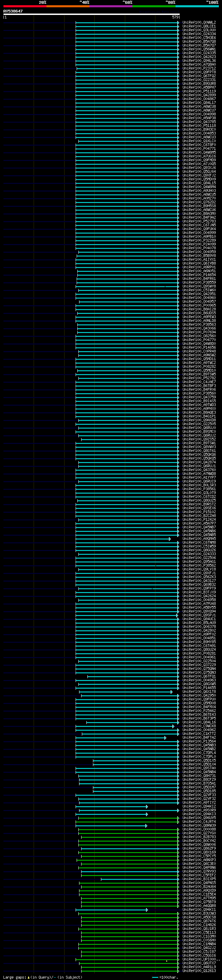Open hit UniRef100_C5H3E6
Screen dimensions: 222x980
click(199, 38)
